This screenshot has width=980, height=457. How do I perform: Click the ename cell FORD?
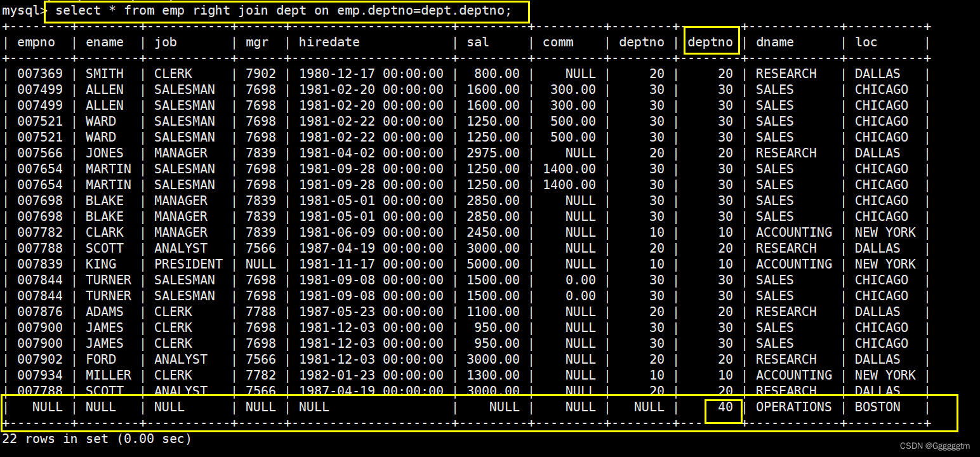pyautogui.click(x=101, y=359)
